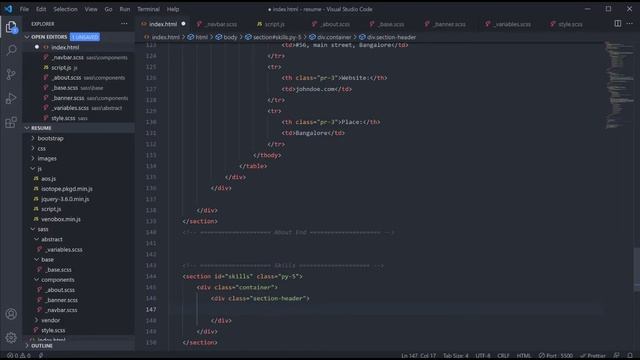Switch to the _variables.scss tab
Viewport: 640px width, 360px height.
pyautogui.click(x=512, y=24)
